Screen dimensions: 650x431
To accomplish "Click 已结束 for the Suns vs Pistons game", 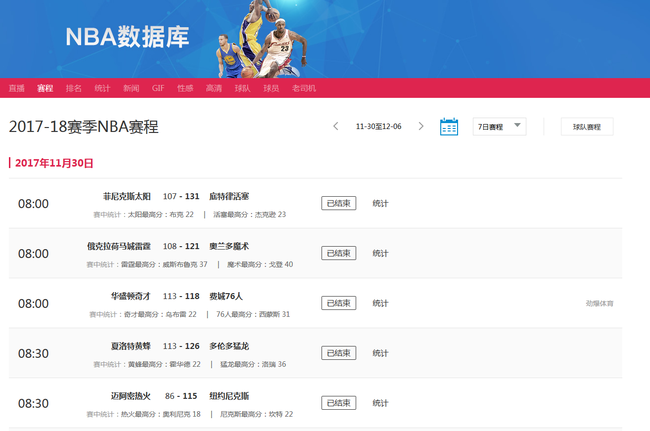I will 339,203.
